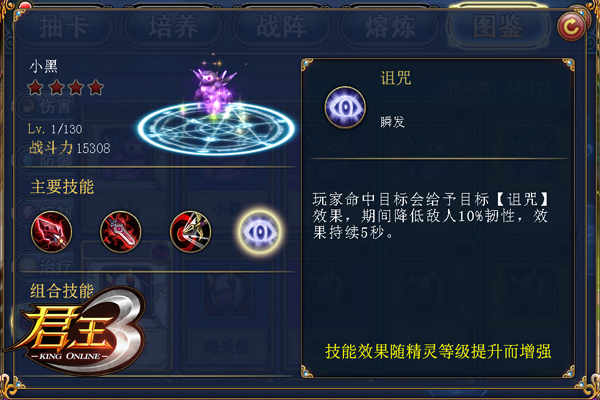Switch to the 战阵 tab
The height and width of the screenshot is (400, 600).
282,26
